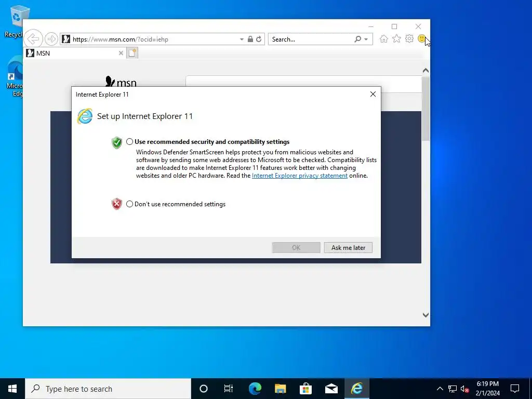Go back using the IE back arrow
The image size is (532, 399).
(x=33, y=39)
